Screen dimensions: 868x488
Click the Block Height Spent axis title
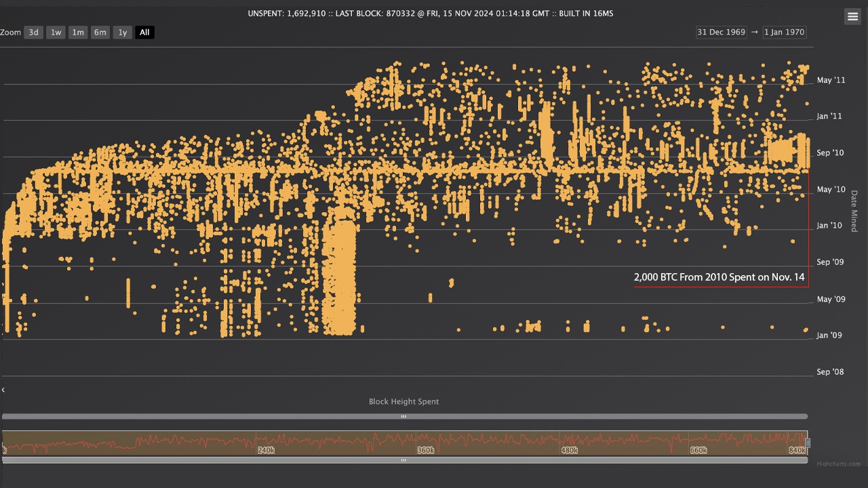(x=403, y=402)
